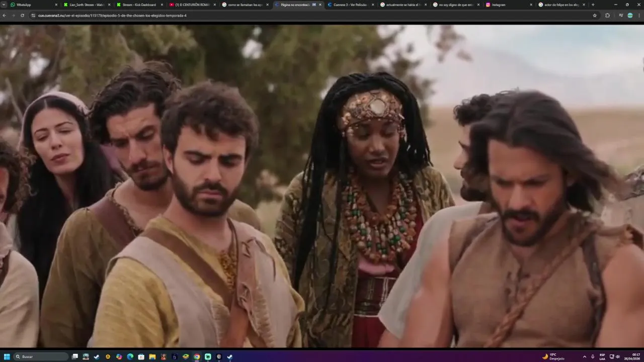Open network settings from tray
The image size is (644, 362).
pos(612,356)
